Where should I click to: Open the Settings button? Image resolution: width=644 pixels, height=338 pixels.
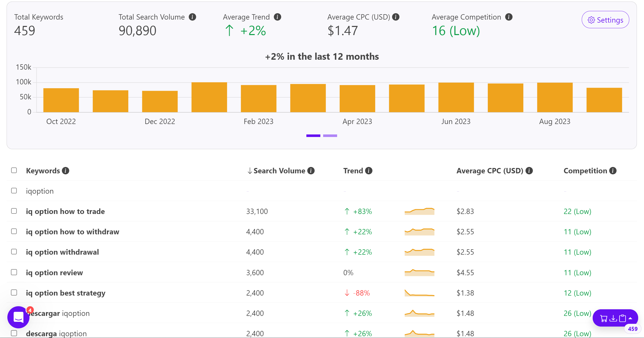(605, 20)
